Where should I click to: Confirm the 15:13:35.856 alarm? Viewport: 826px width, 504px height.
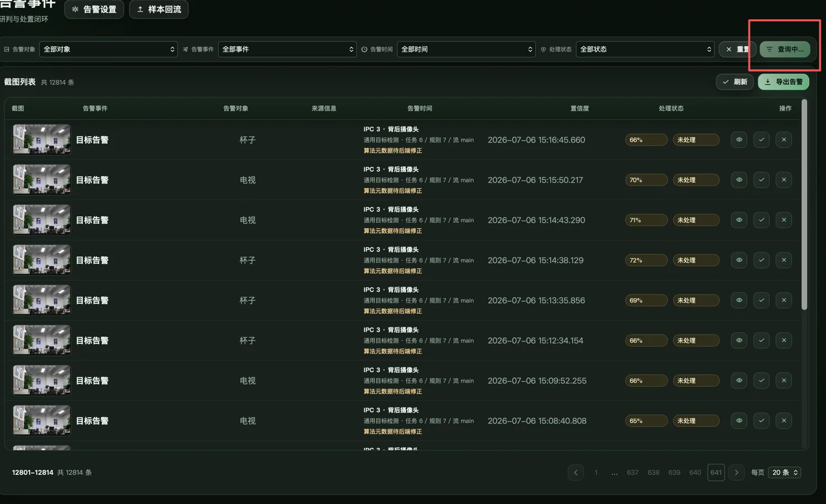coord(762,300)
